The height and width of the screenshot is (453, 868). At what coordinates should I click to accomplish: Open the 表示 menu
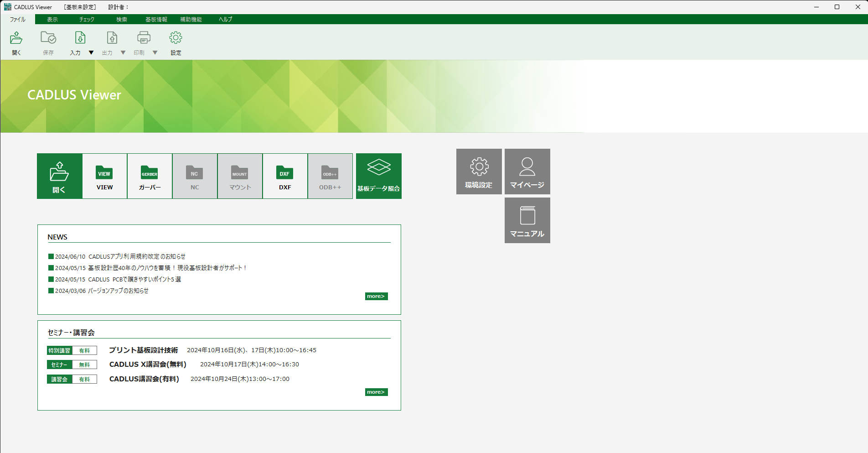click(x=52, y=20)
